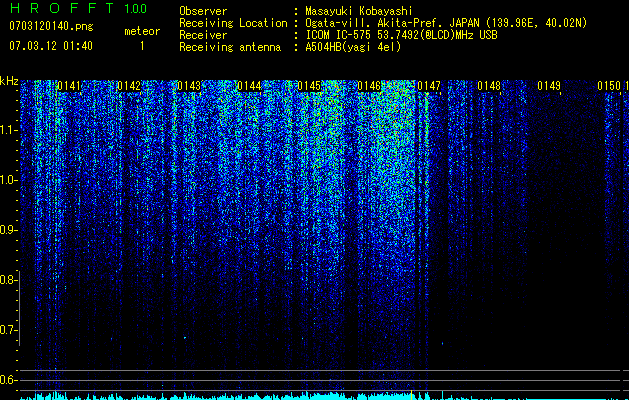The image size is (629, 400).
Task: Click the Receiving Location label
Action: coord(233,23)
